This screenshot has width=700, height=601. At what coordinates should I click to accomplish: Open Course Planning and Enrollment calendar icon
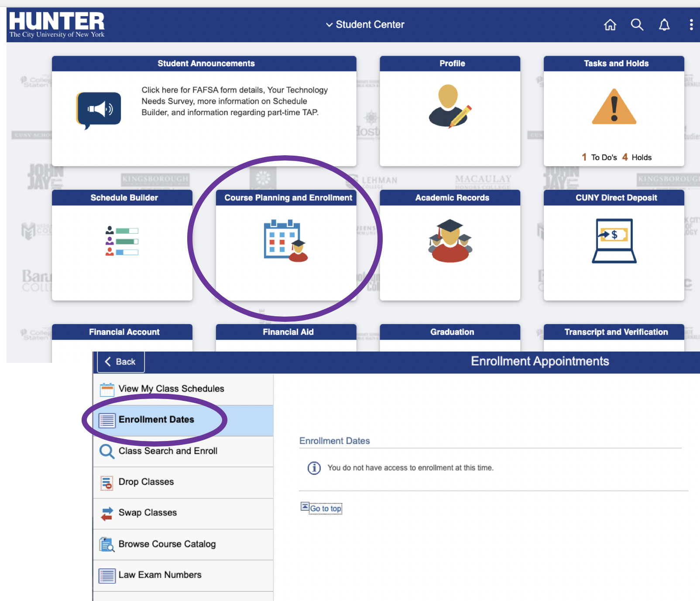[285, 241]
